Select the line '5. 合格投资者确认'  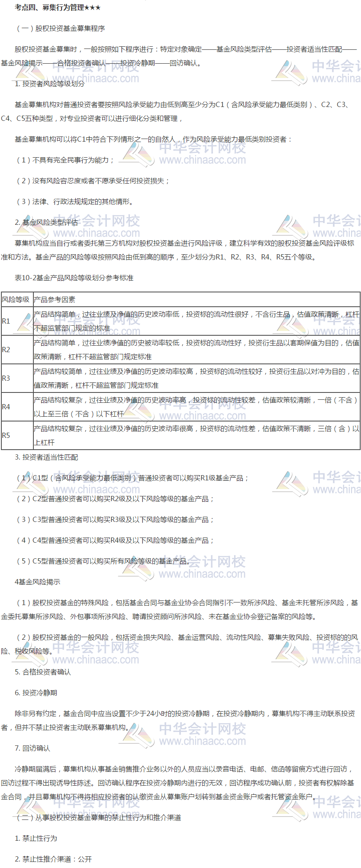[x=43, y=672]
